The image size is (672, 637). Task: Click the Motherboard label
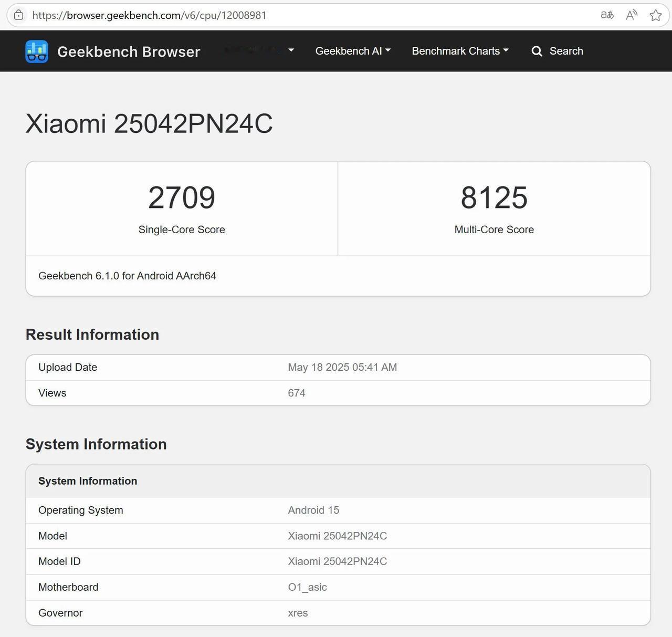68,587
